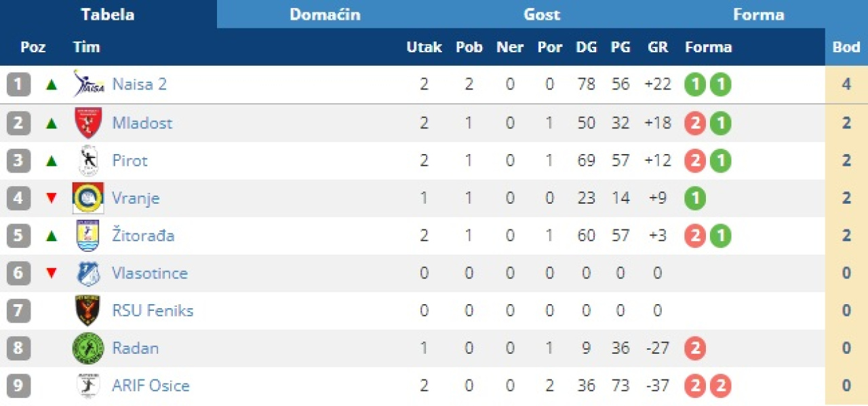Screen dimensions: 868x406
Task: Click the Vranje team crest
Action: 88,198
